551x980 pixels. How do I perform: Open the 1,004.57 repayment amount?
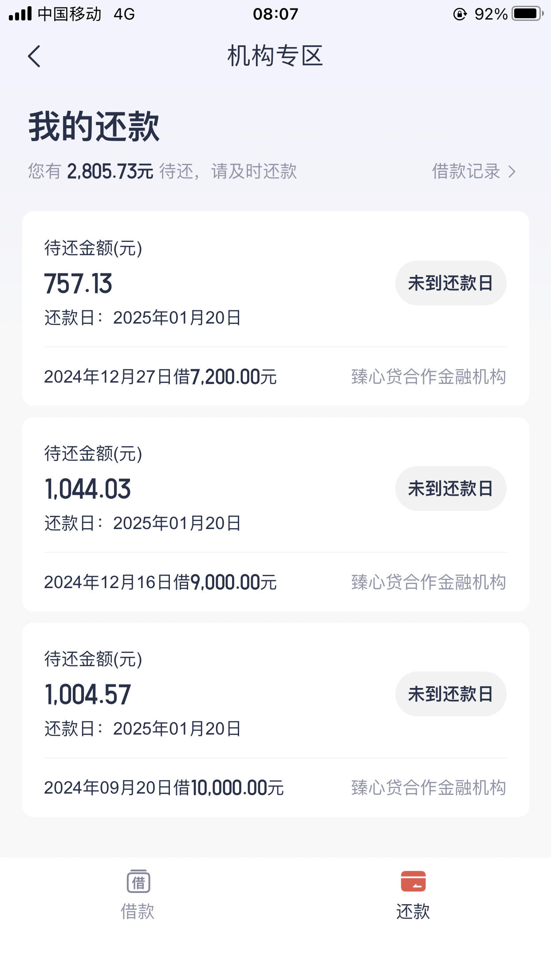[x=88, y=695]
